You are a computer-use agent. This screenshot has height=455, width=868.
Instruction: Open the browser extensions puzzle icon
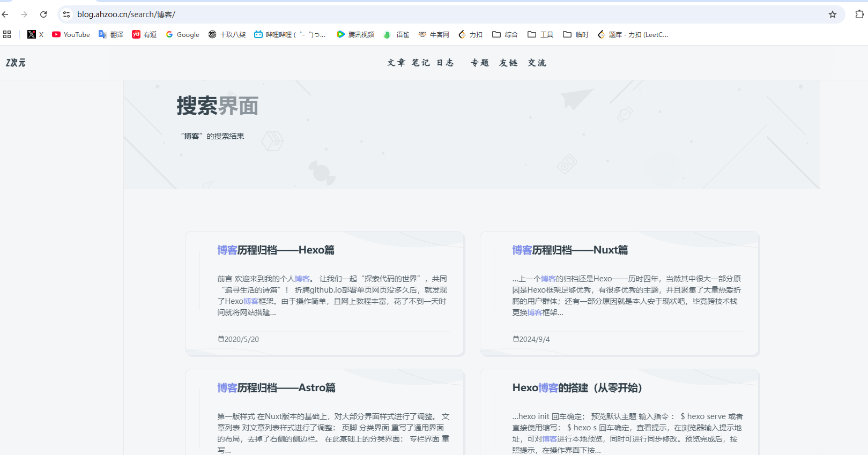coord(859,14)
